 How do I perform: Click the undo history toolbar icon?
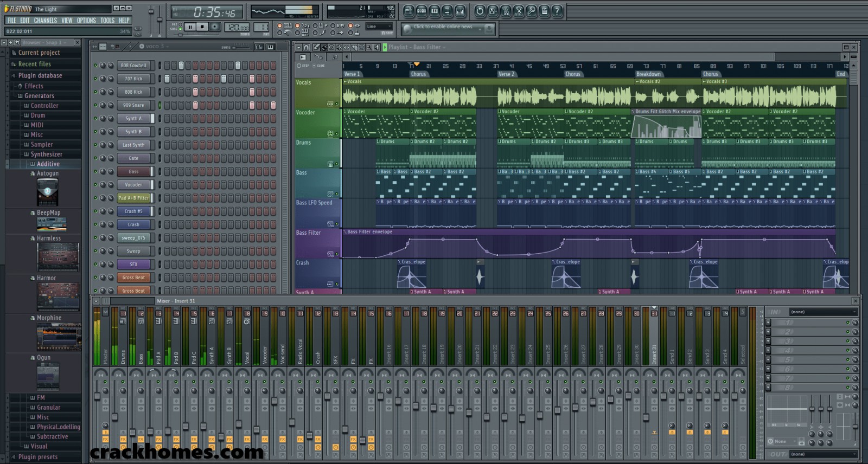[480, 11]
